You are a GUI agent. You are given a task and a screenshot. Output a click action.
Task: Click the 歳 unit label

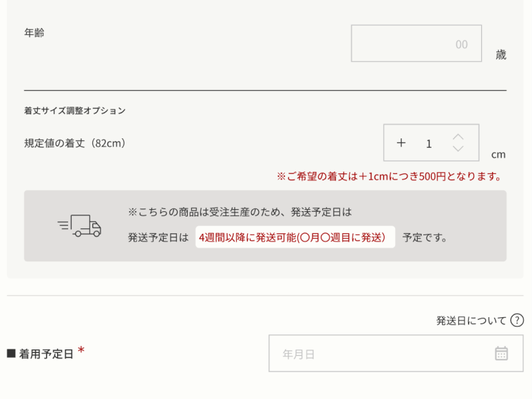coord(500,55)
